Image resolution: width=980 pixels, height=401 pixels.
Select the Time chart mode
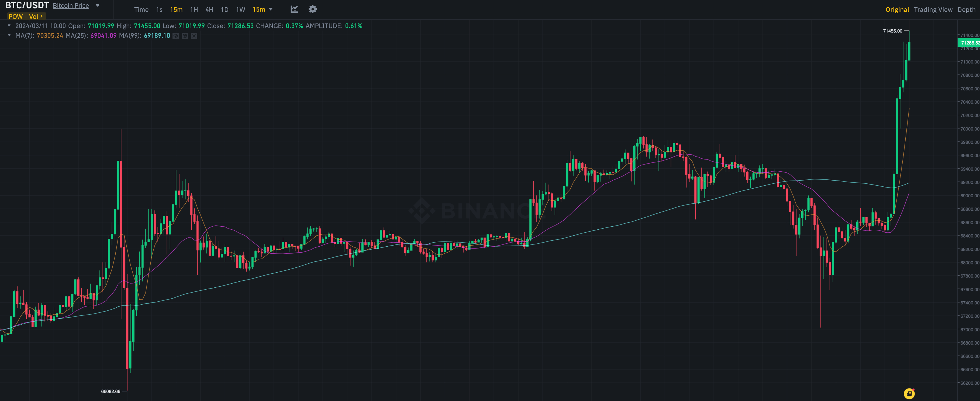point(141,9)
